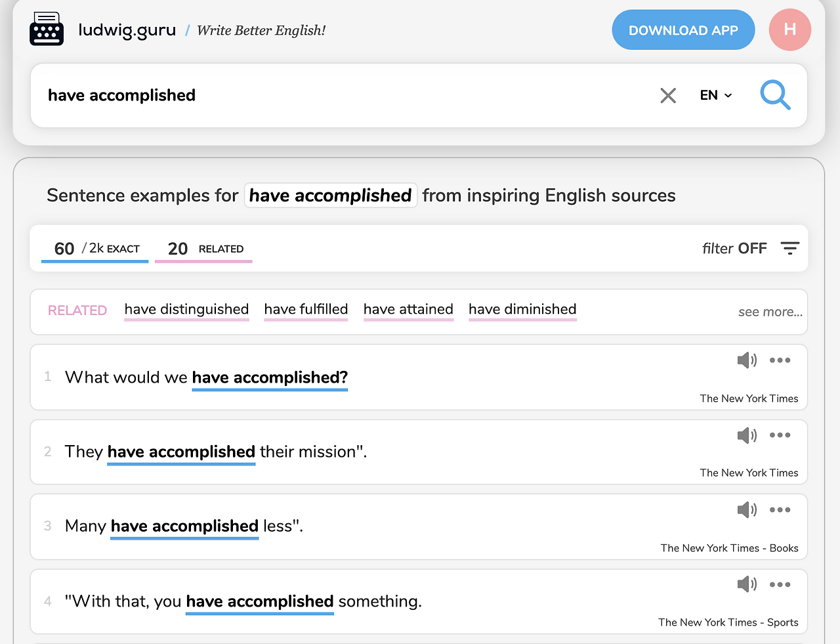
Task: Click the ludwig.guru typewriter logo icon
Action: [46, 29]
